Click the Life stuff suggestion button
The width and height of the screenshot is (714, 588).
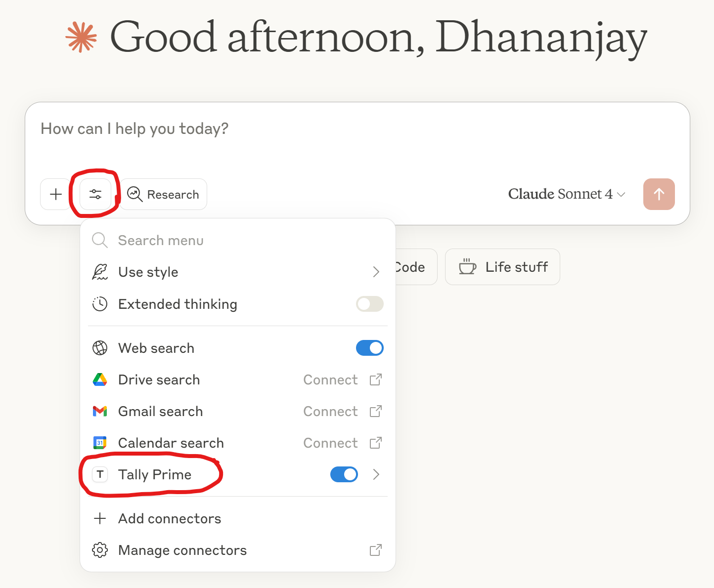tap(502, 267)
